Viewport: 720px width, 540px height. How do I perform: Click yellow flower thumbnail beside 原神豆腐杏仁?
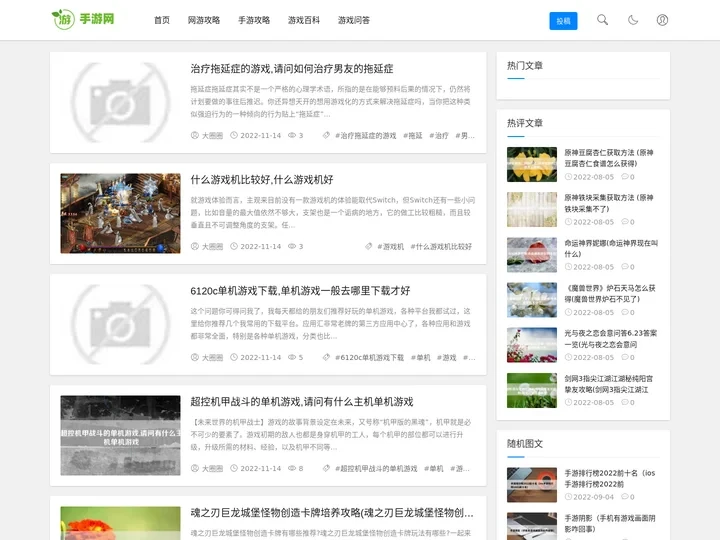[x=532, y=164]
